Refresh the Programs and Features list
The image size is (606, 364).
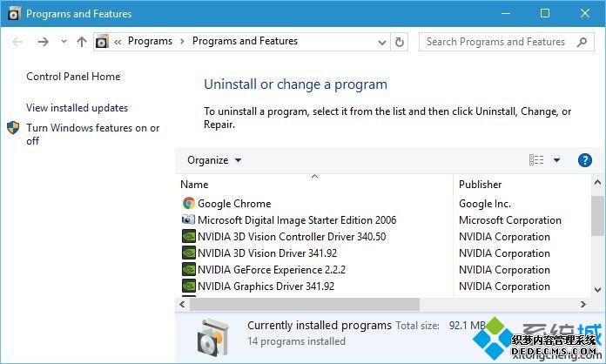[x=400, y=42]
